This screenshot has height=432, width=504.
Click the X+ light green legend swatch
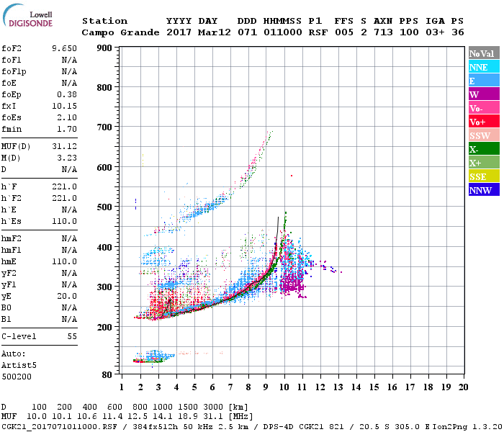pos(484,163)
